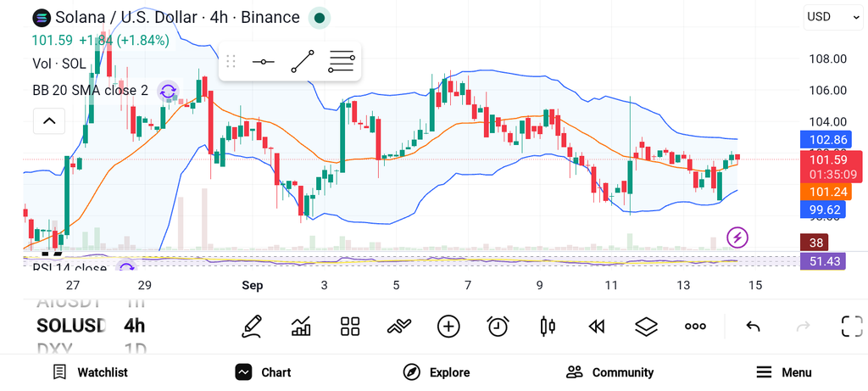Click the Sep date axis label
Image resolution: width=868 pixels, height=391 pixels.
coord(253,285)
